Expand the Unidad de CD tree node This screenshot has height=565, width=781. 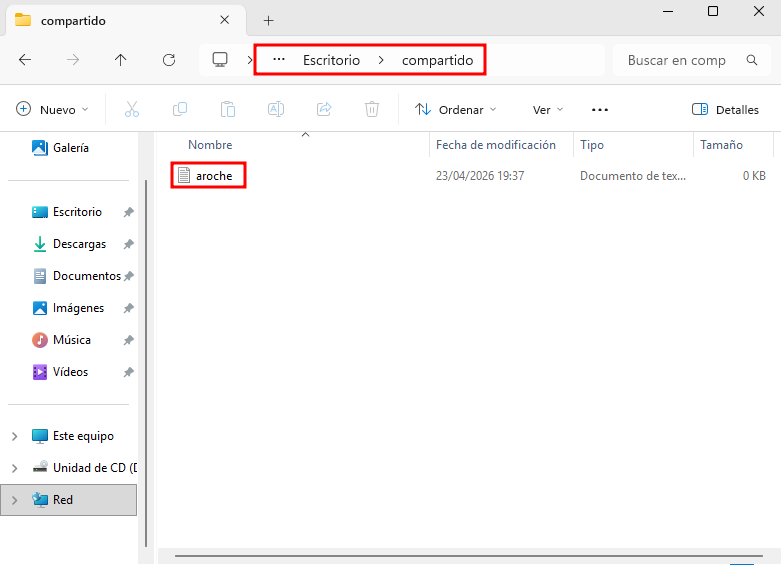pyautogui.click(x=14, y=468)
